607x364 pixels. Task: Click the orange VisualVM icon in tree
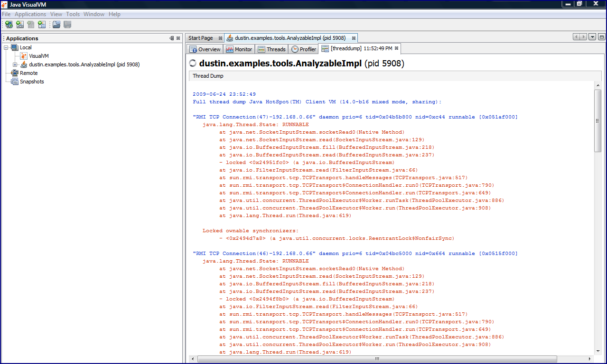point(24,56)
